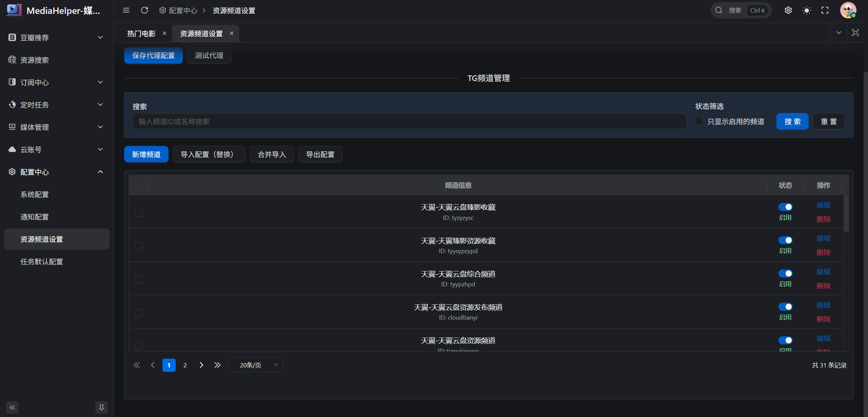
Task: Switch theme with the sun icon
Action: pyautogui.click(x=807, y=11)
